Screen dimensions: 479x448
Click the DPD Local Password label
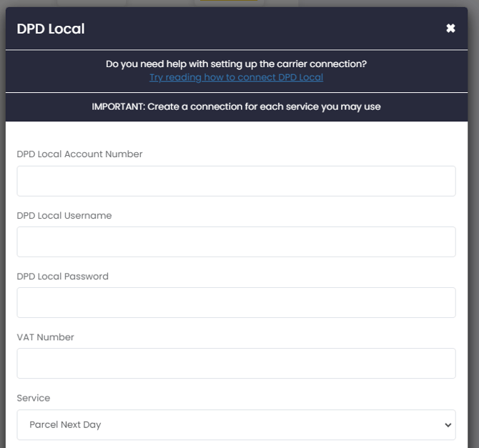[63, 277]
